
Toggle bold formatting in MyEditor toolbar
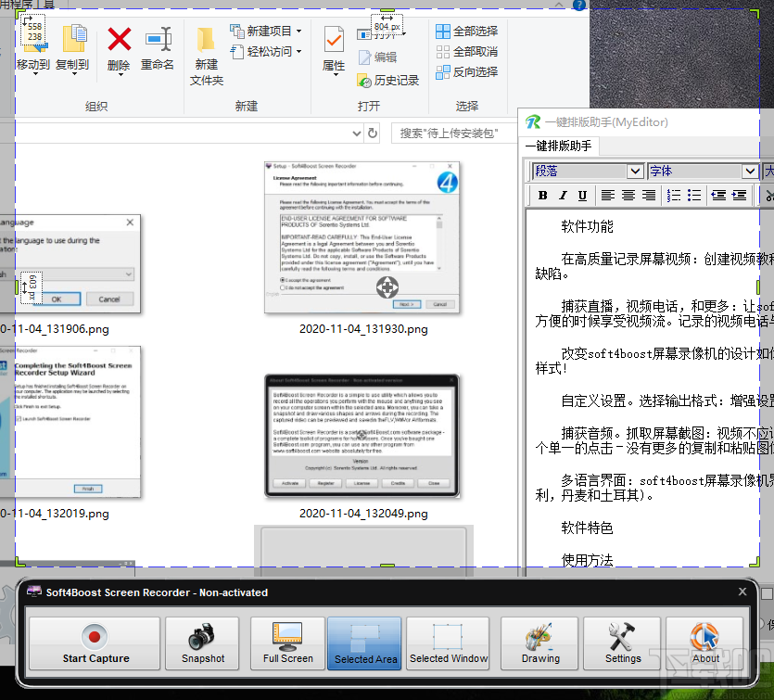[x=542, y=196]
